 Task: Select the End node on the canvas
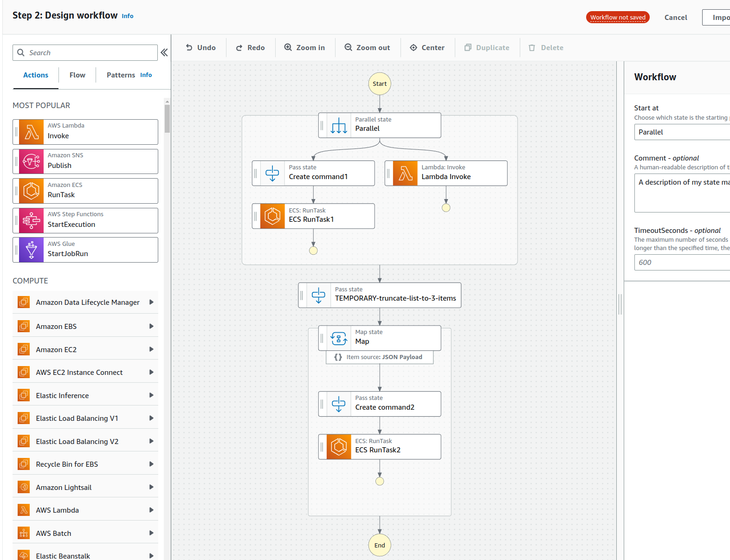pos(380,545)
